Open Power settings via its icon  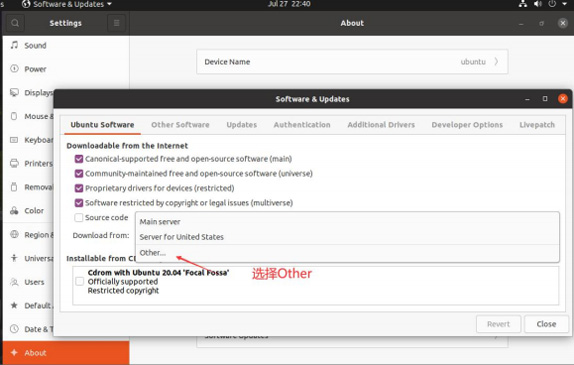click(14, 68)
